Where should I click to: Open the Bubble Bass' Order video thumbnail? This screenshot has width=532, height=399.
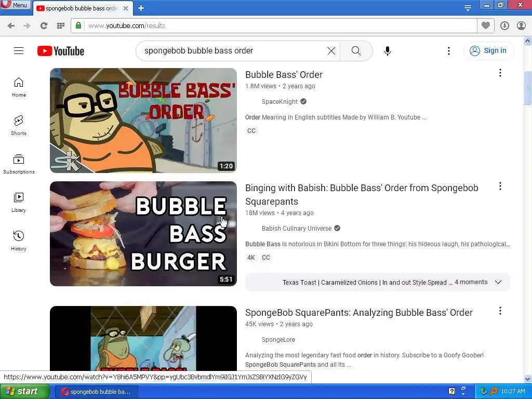(143, 121)
